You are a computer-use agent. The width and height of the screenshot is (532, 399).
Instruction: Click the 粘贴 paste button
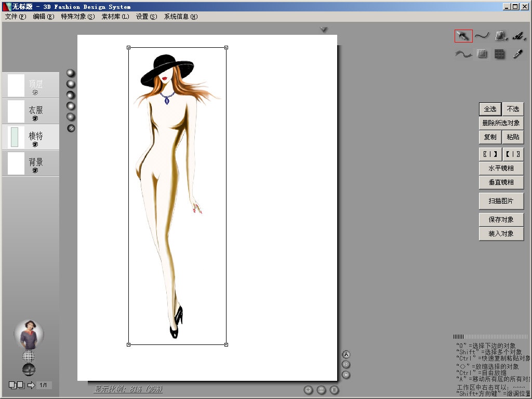pyautogui.click(x=513, y=137)
